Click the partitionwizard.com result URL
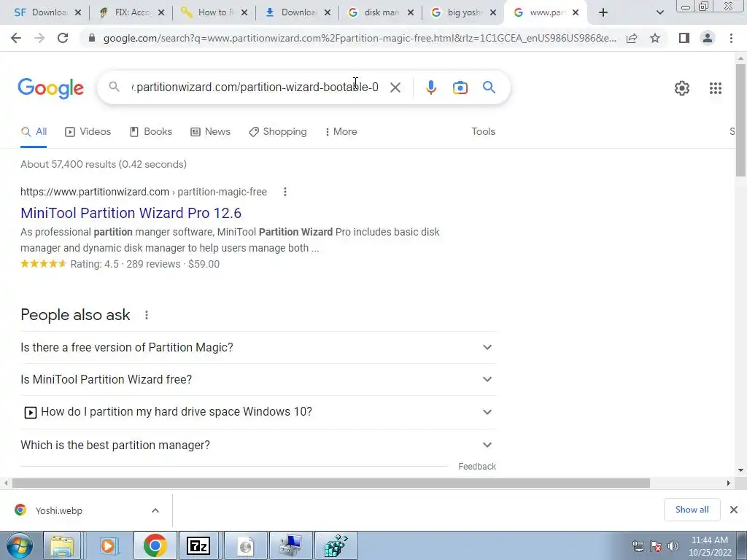 [144, 192]
